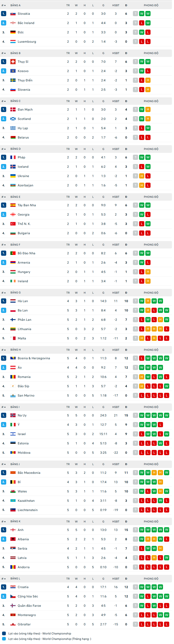This screenshot has width=174, height=644.
Task: Click the Croatia flag icon
Action: 13,587
